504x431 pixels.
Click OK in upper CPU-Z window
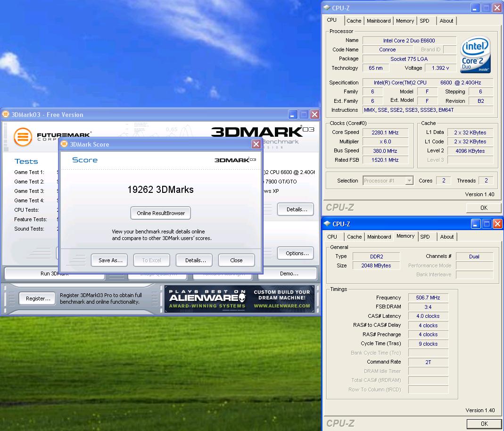tap(484, 207)
